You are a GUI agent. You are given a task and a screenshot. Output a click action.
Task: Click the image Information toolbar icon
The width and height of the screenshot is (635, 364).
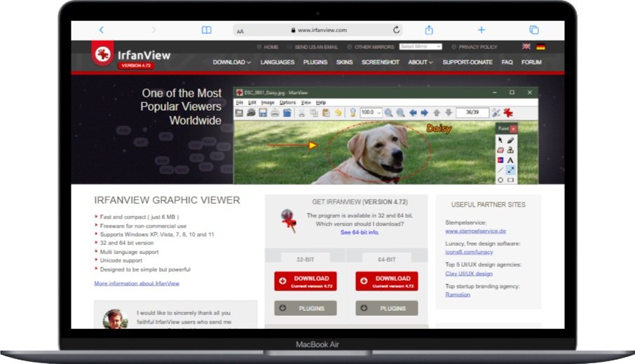(x=353, y=113)
